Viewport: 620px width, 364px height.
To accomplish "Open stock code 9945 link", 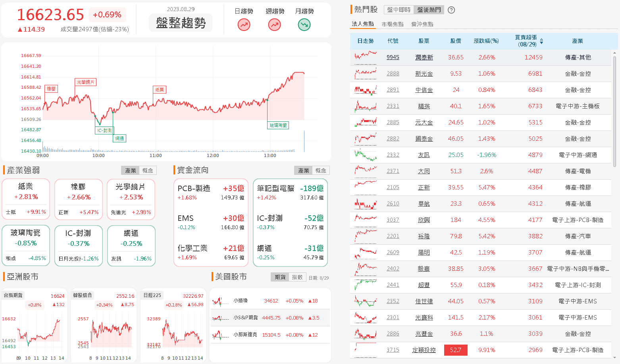I will 393,57.
